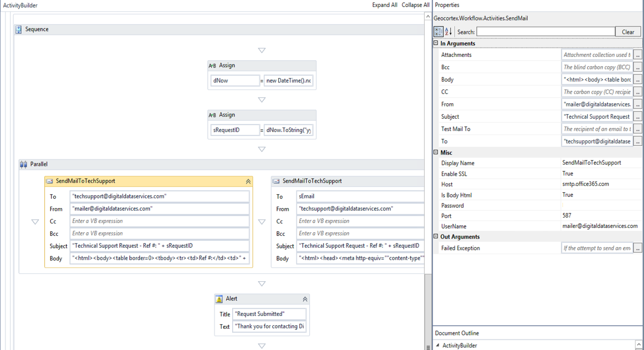This screenshot has height=350, width=644.
Task: Edit the dNow variable field
Action: click(x=235, y=81)
